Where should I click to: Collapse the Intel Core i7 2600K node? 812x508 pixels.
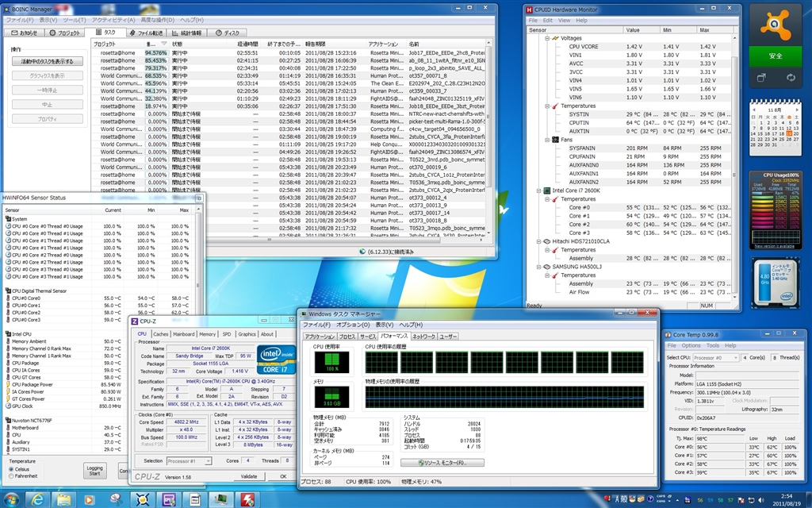click(538, 191)
